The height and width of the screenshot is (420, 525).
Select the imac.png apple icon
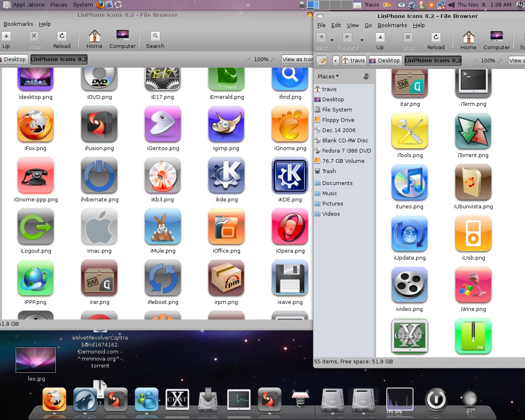(99, 227)
